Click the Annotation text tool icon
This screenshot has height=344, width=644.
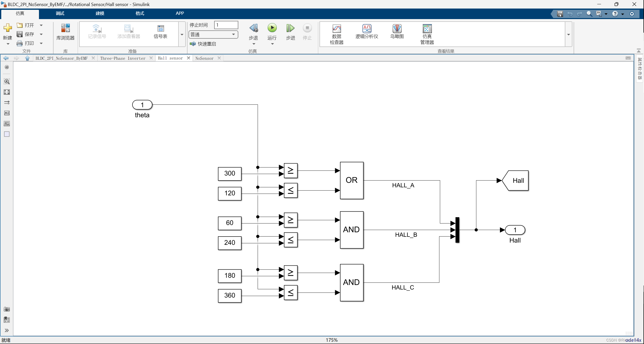(x=7, y=113)
